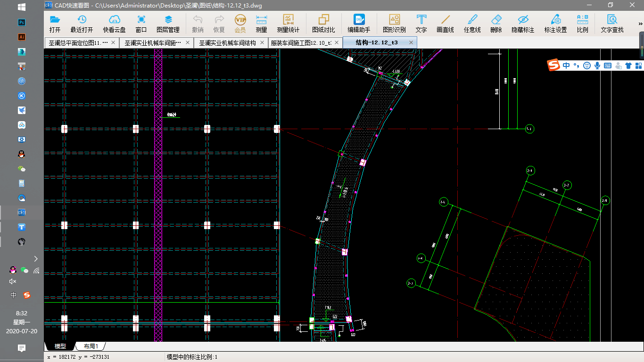
Task: Click status text 模型中的标注比例:1
Action: click(x=192, y=357)
